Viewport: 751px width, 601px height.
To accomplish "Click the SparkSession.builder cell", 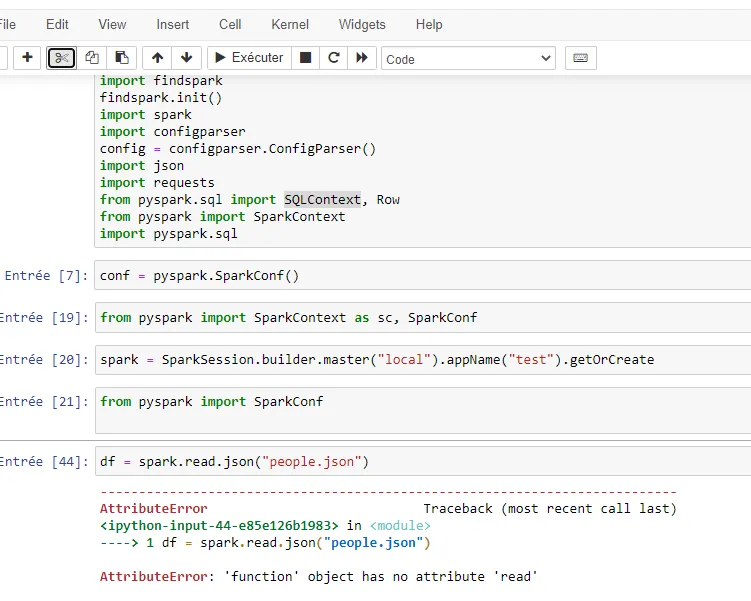I will tap(422, 360).
